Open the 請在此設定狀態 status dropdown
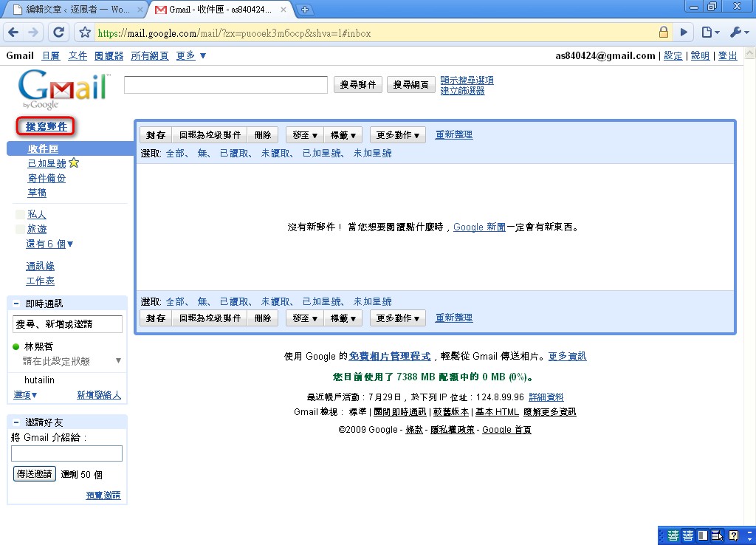Screen dimensions: 756x545 pos(119,361)
